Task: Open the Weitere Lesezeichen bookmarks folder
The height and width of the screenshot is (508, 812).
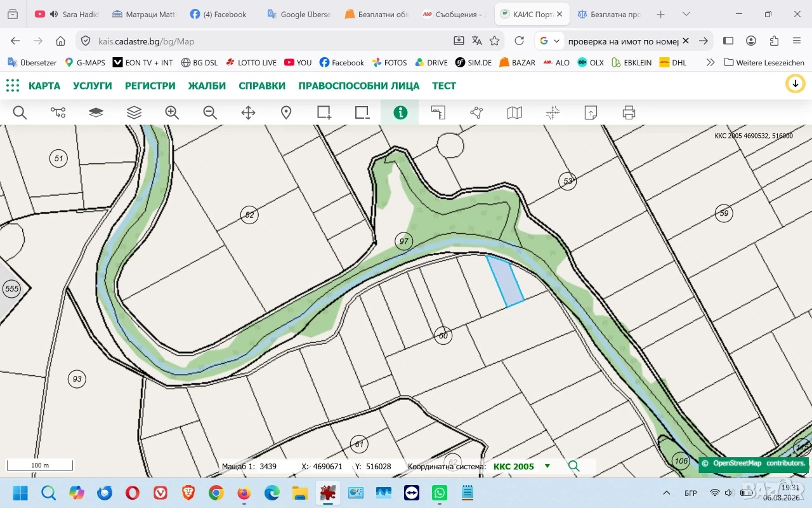Action: tap(764, 62)
